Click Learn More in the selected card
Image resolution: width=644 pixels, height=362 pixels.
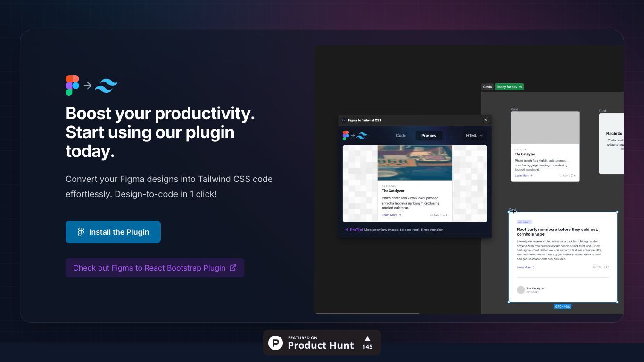(525, 267)
